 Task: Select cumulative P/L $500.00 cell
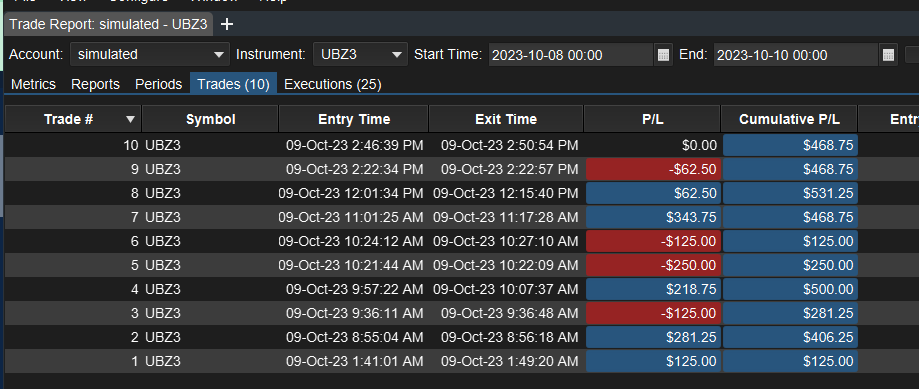click(x=790, y=289)
